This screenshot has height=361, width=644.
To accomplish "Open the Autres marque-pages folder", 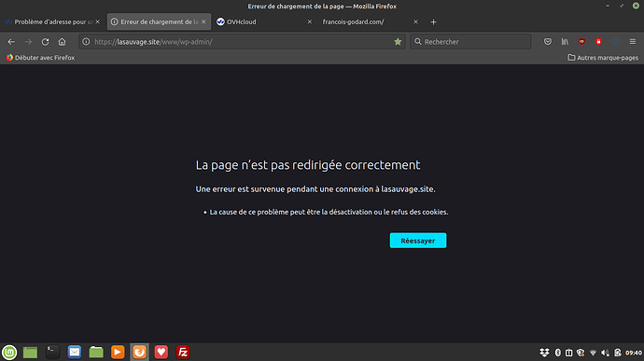I will click(x=603, y=58).
